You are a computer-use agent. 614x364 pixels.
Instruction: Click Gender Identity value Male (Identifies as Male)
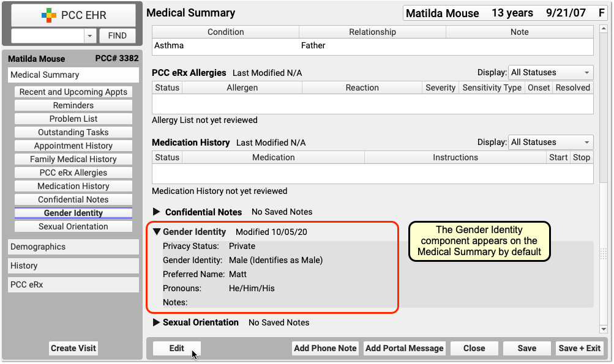(x=275, y=260)
